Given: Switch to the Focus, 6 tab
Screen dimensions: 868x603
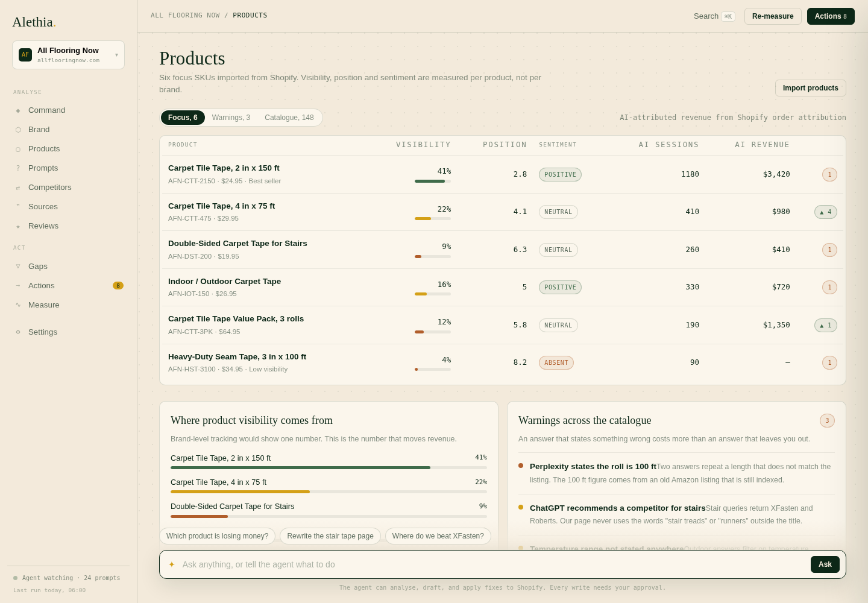Looking at the screenshot, I should 183,118.
